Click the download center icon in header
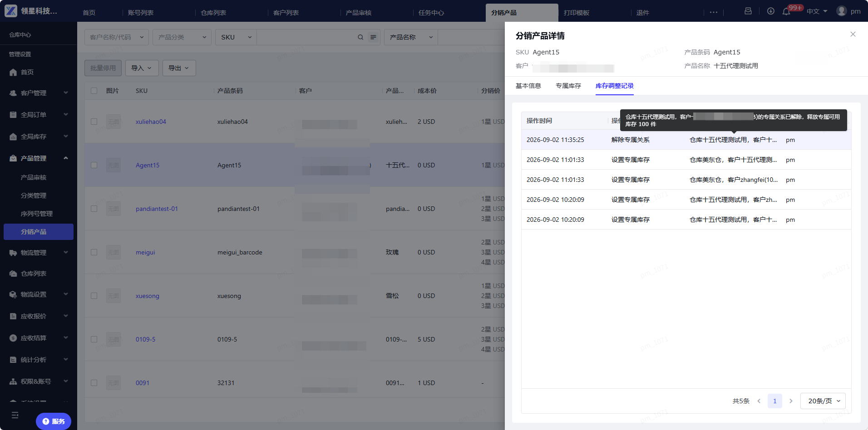The height and width of the screenshot is (430, 868). coord(771,11)
